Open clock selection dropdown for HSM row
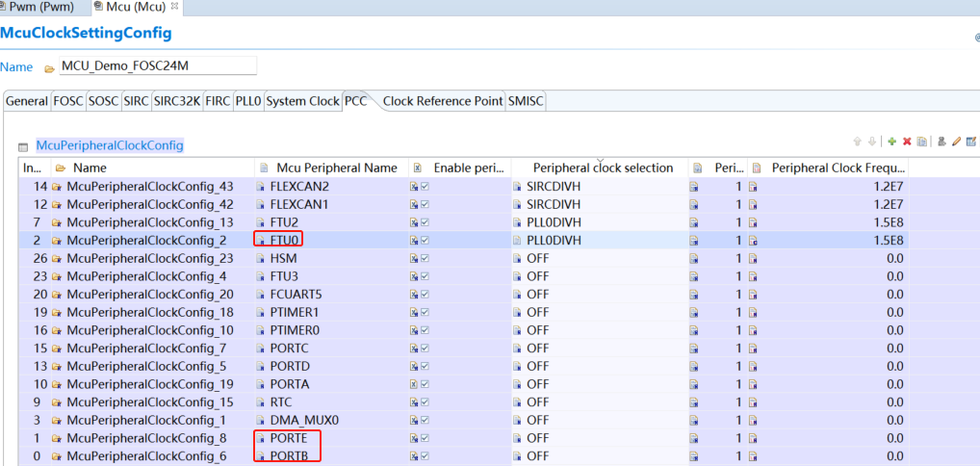980x466 pixels. tap(597, 258)
